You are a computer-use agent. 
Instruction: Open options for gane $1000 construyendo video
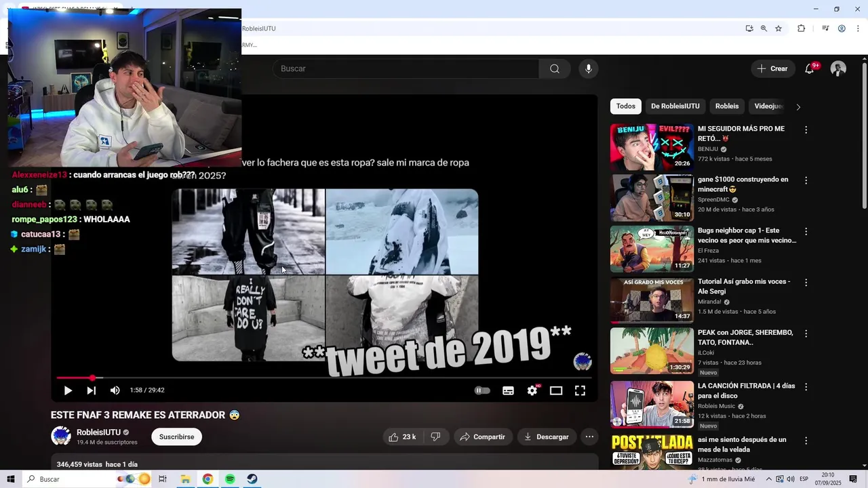click(x=806, y=180)
